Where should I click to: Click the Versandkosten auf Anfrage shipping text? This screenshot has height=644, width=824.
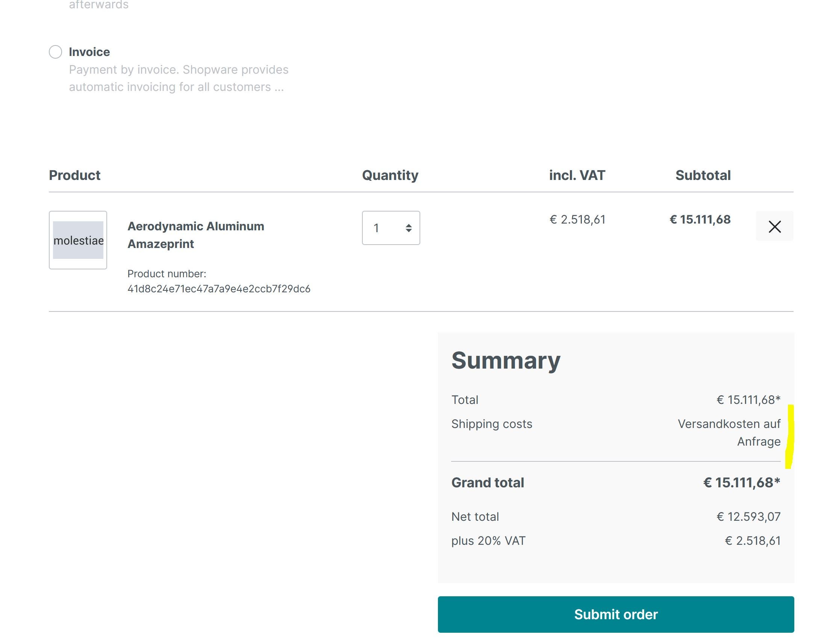[x=729, y=432]
